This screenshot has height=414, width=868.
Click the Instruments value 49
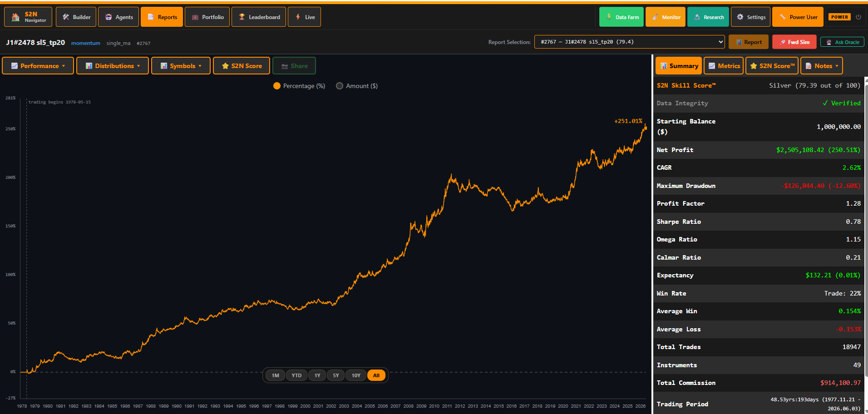point(857,365)
